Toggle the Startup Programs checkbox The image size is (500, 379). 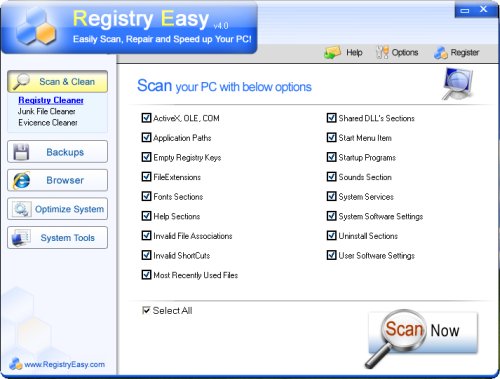[x=331, y=157]
